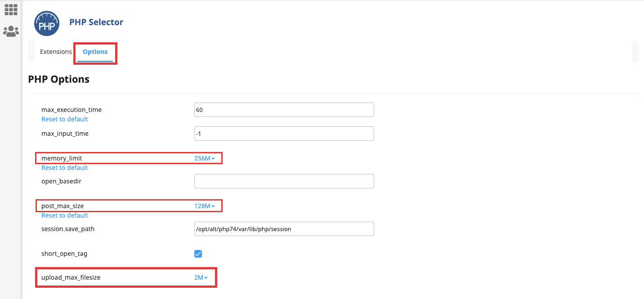Reset memory_limit to default
644x299 pixels.
click(x=64, y=168)
